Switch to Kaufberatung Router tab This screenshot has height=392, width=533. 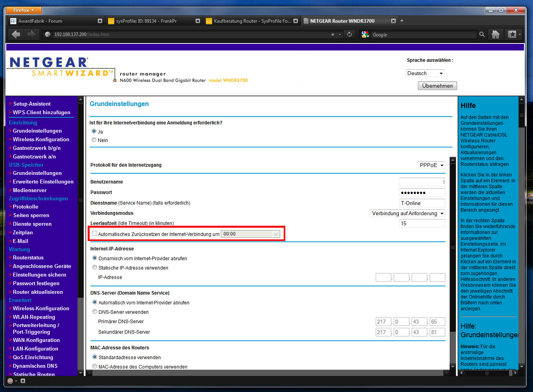coord(252,21)
